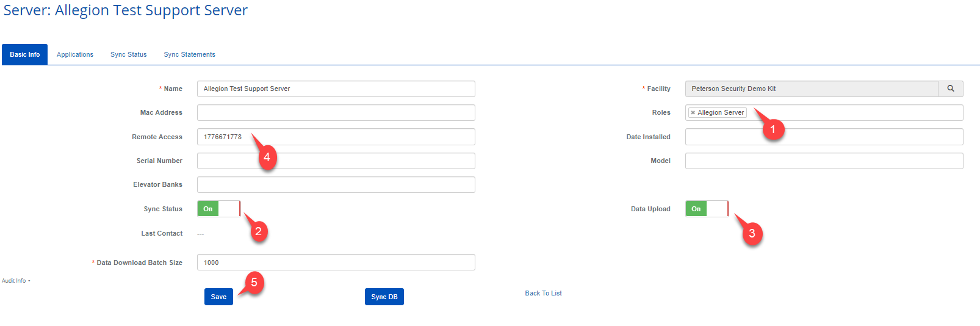
Task: Edit the Data Download Batch Size field
Action: coord(336,263)
